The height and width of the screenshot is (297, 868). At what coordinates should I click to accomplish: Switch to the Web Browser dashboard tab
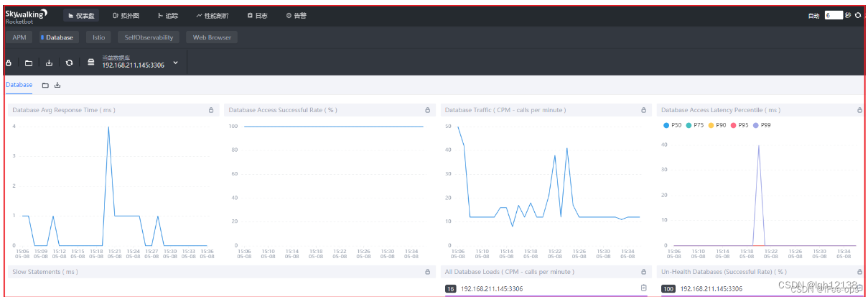pos(212,37)
